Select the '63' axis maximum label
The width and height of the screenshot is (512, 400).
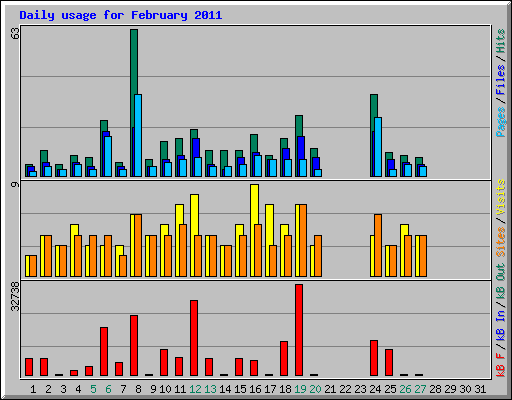[x=15, y=33]
